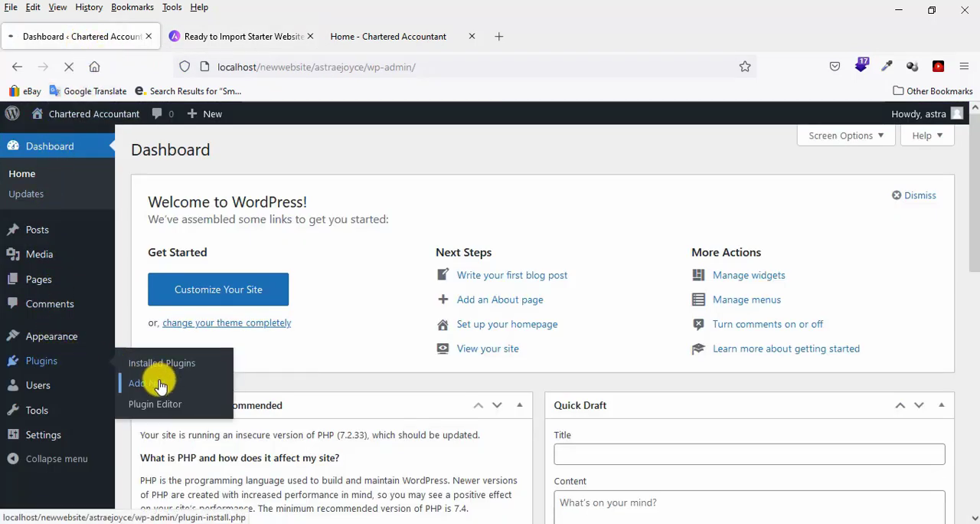Open the browser hamburger menu
The image size is (980, 524).
[964, 67]
